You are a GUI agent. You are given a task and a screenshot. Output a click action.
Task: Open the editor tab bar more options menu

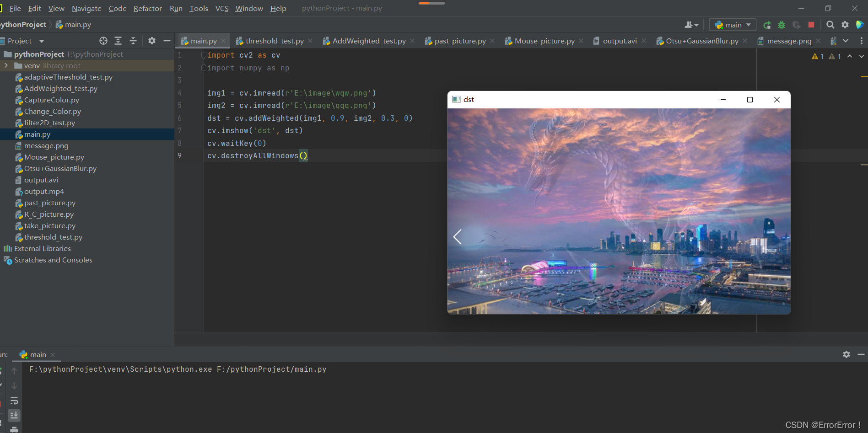click(x=862, y=41)
